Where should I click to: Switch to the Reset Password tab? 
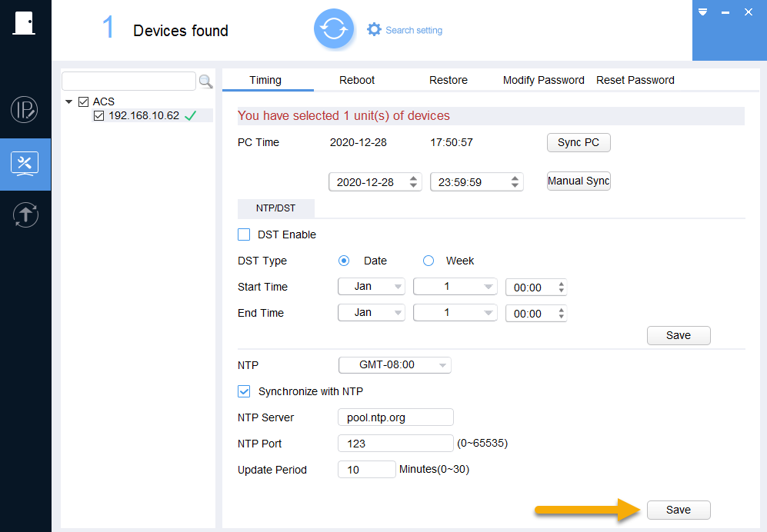(x=635, y=80)
